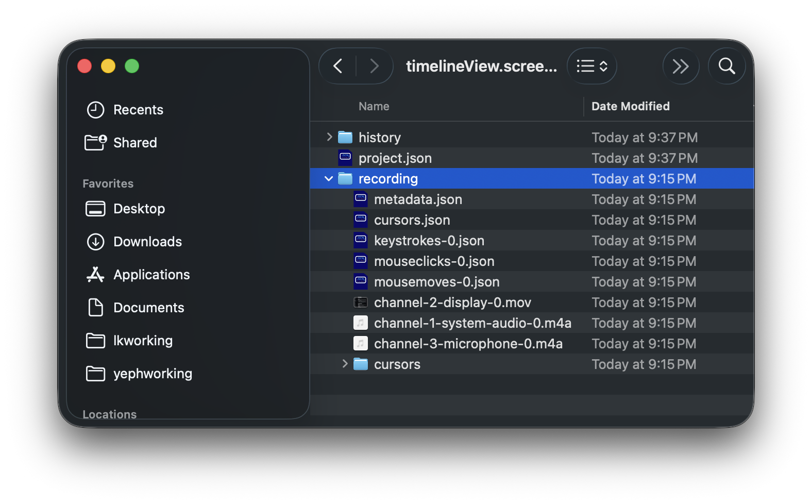Click the 'keystrokes-0.json' file name

tap(429, 241)
